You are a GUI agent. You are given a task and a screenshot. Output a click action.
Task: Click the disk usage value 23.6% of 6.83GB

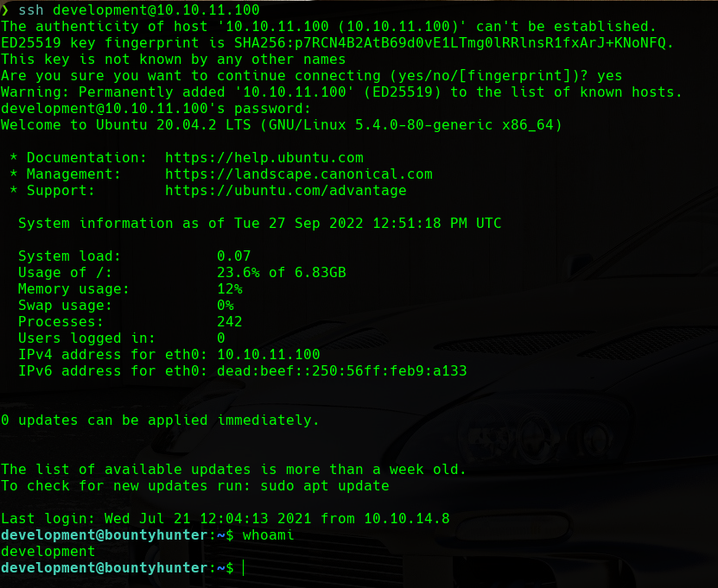pyautogui.click(x=281, y=273)
